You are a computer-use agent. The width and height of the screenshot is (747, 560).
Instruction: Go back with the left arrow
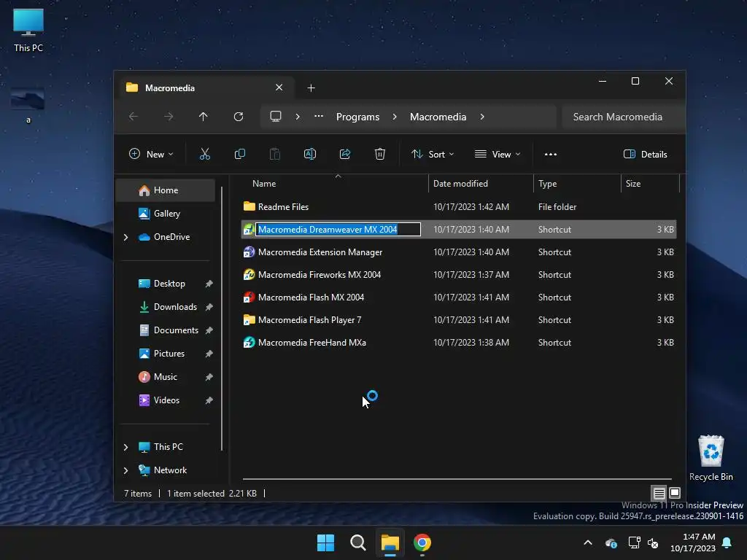coord(133,117)
